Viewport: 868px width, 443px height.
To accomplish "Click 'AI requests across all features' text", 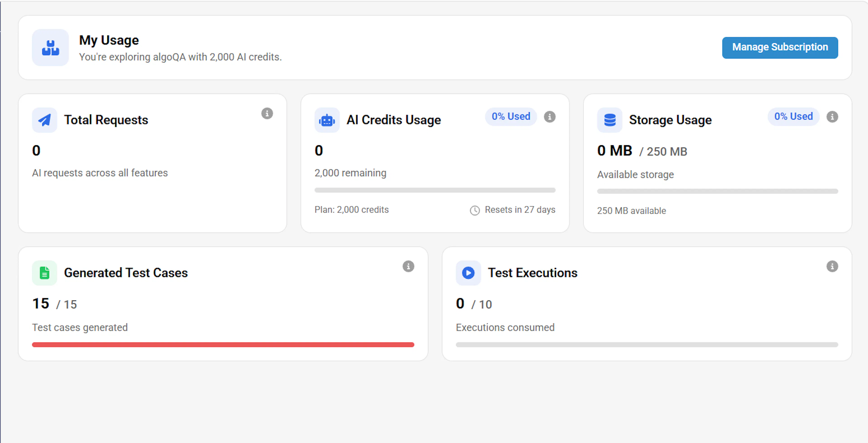I will tap(100, 173).
